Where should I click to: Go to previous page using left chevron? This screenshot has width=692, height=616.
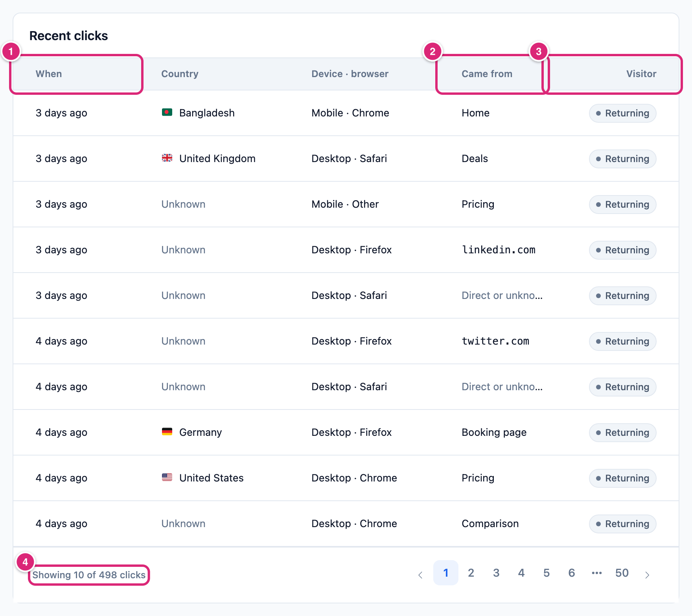click(x=420, y=575)
